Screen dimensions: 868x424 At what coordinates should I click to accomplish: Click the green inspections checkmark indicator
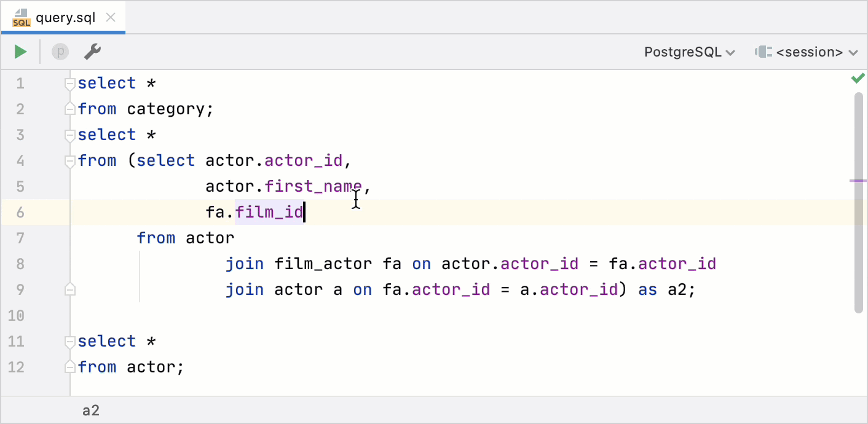tap(858, 78)
